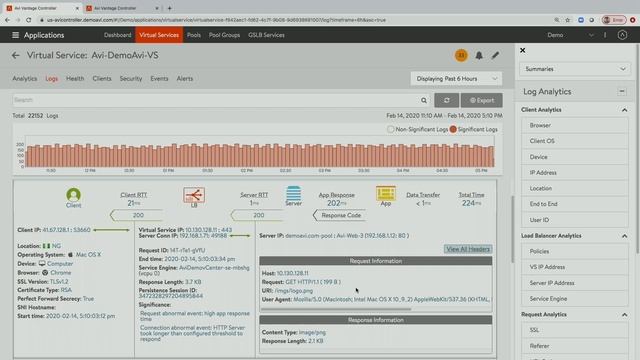Open the User ID analytics item
Image resolution: width=640 pixels, height=360 pixels.
[x=575, y=220]
